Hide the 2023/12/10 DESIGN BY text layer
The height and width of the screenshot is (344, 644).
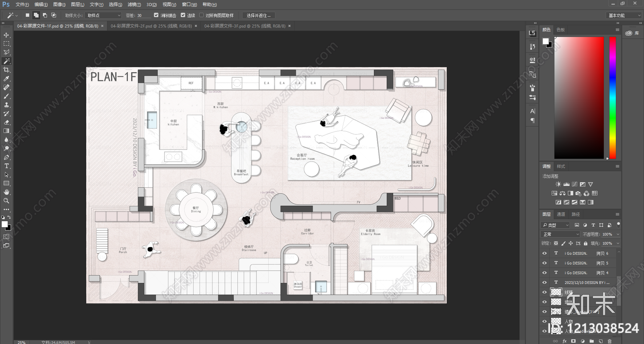pyautogui.click(x=545, y=282)
